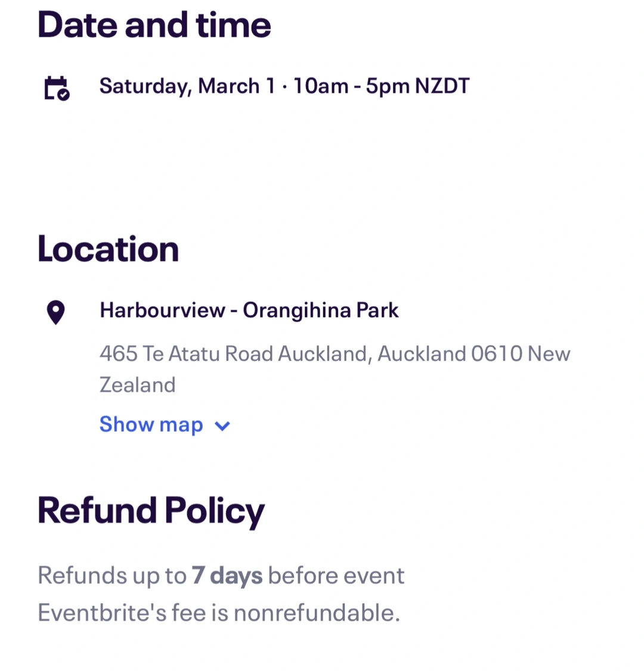Click the bold 7 days text
644x671 pixels.
[227, 576]
